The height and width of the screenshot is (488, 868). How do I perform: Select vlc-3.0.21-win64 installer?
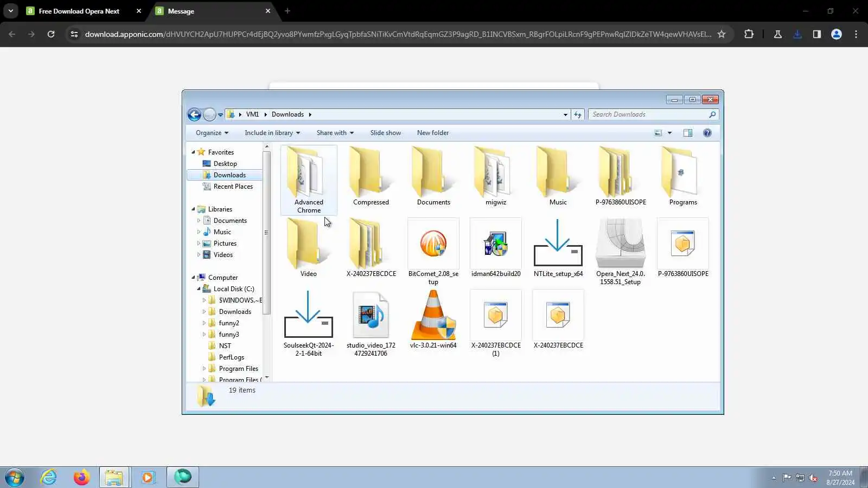433,319
